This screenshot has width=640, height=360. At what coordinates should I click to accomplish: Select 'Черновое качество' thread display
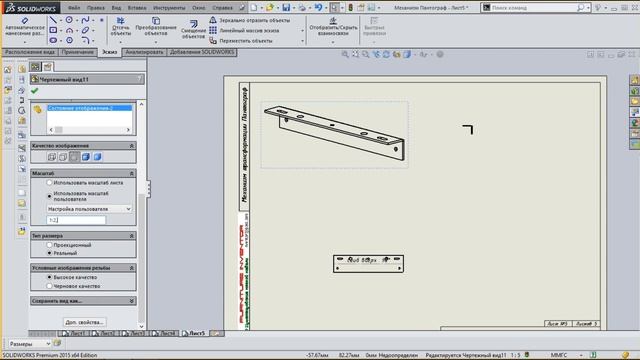pyautogui.click(x=49, y=286)
